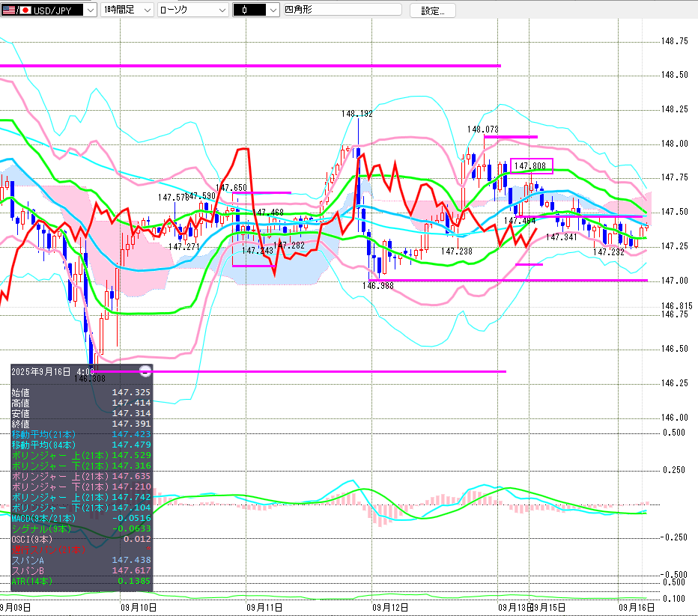Click the 四角形 shape input field
Screen dimensions: 698x616
coord(343,10)
